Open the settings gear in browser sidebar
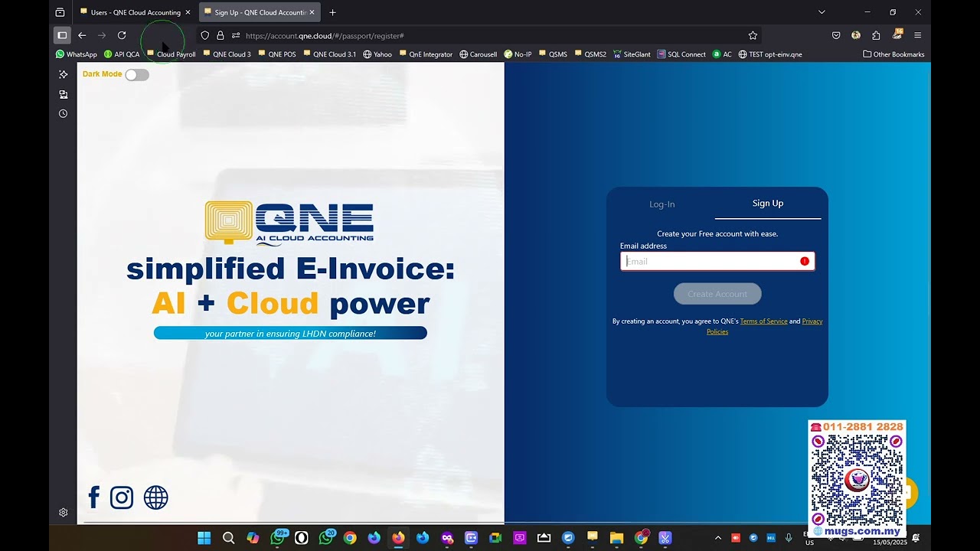Screen dimensions: 980x551 pyautogui.click(x=64, y=513)
